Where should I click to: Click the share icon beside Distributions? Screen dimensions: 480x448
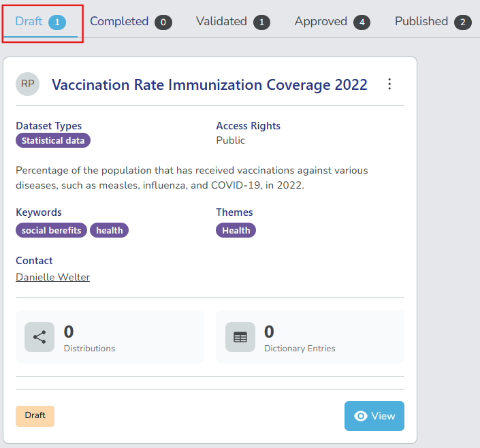tap(39, 337)
